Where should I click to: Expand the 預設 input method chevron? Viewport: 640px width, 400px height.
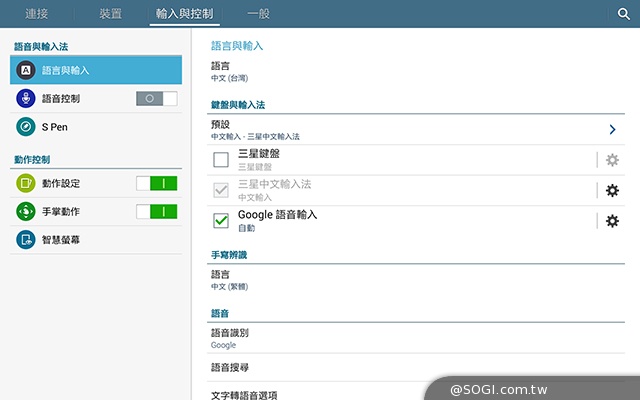point(612,130)
